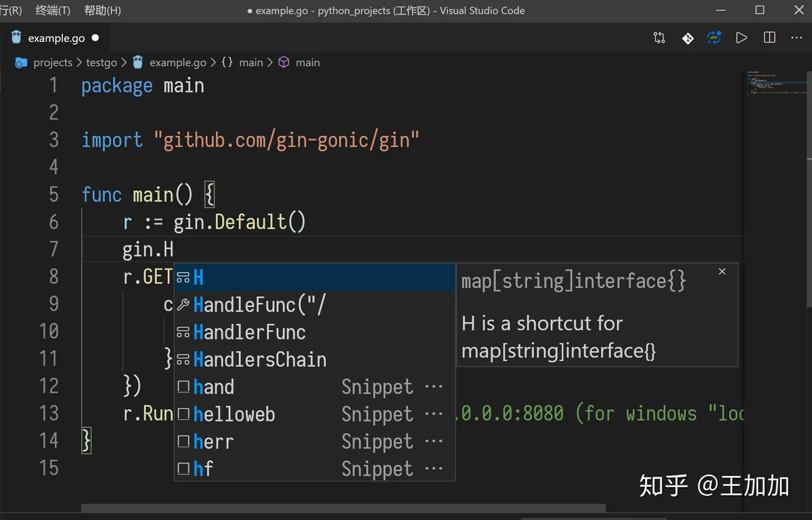Expand details for hf snippet (…)
812x520 pixels.
[433, 469]
